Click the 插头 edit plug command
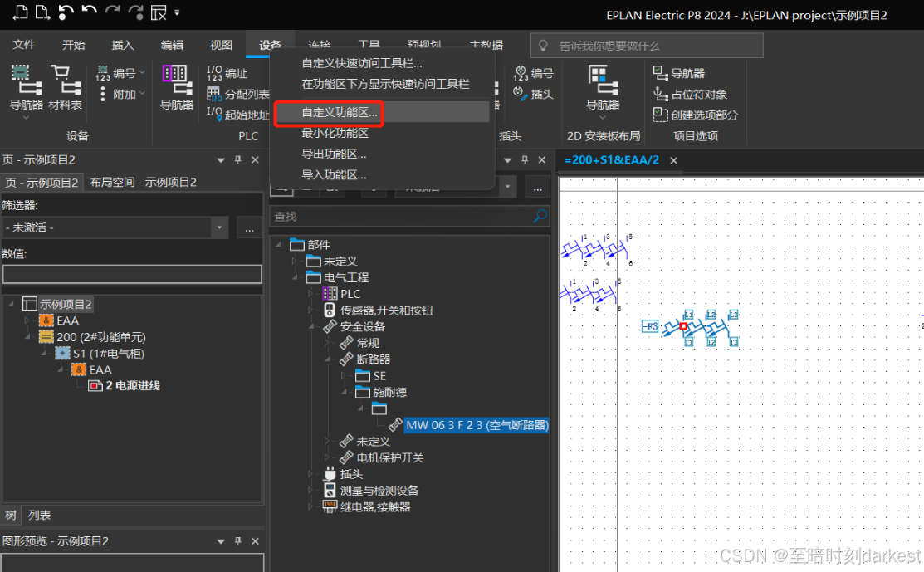Screen dimensions: 924x572 [x=533, y=94]
